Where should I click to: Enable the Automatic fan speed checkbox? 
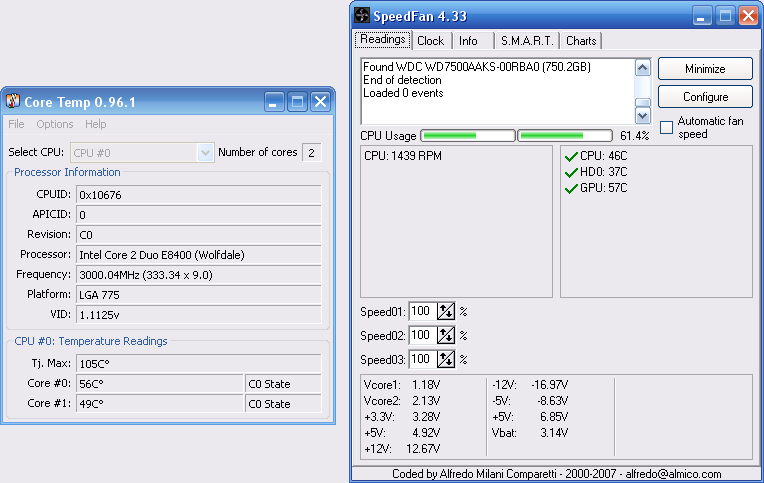(x=666, y=127)
